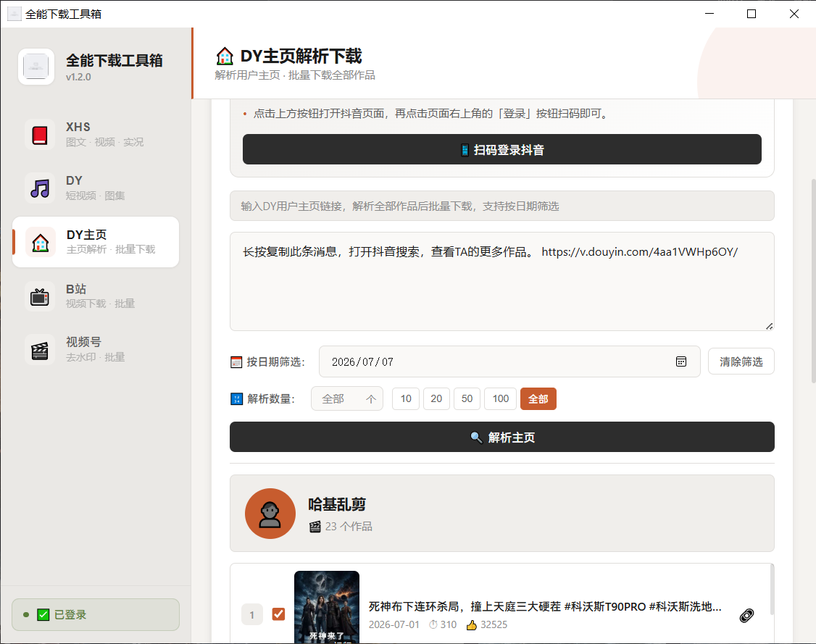The height and width of the screenshot is (644, 816).
Task: Click the XHS red book icon
Action: pyautogui.click(x=40, y=135)
